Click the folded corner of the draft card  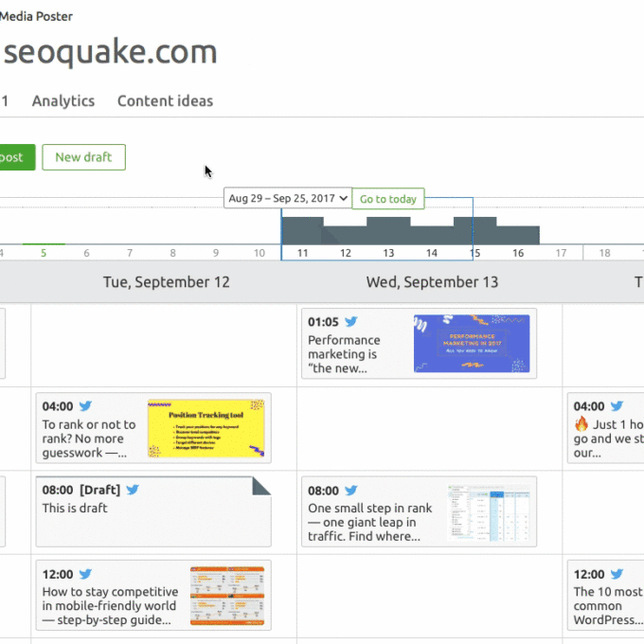[261, 485]
